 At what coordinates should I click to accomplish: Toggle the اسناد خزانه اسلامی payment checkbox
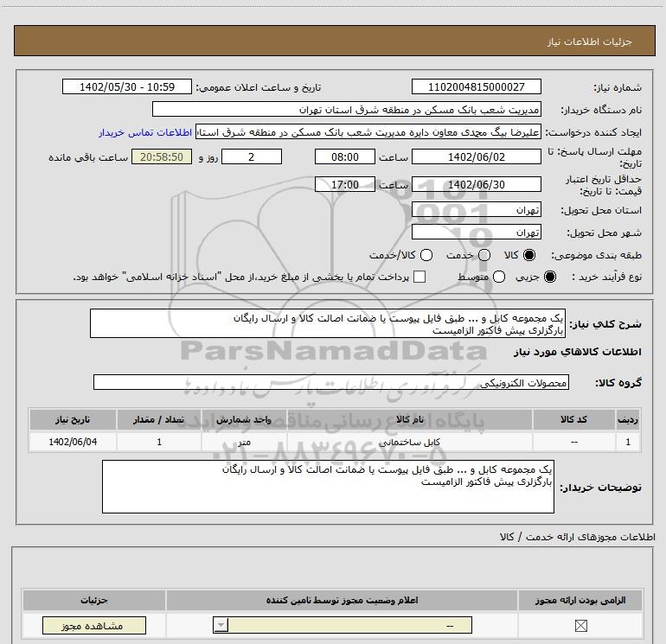click(x=419, y=277)
